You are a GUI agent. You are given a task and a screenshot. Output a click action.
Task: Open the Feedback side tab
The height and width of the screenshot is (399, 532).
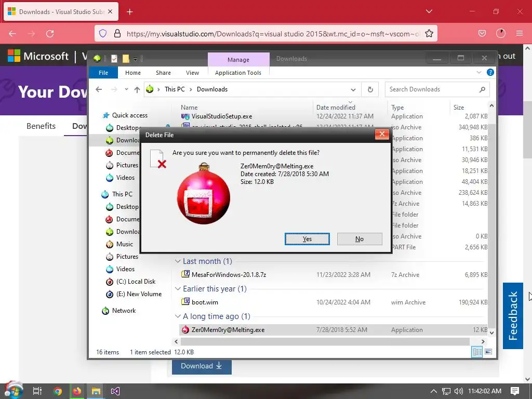(x=513, y=316)
